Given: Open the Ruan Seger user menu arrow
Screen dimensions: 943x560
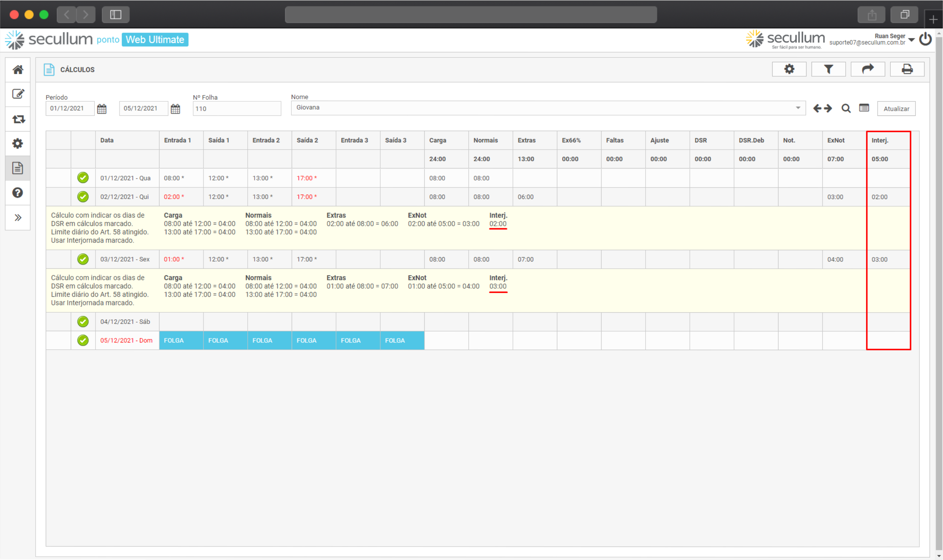Looking at the screenshot, I should pos(912,40).
